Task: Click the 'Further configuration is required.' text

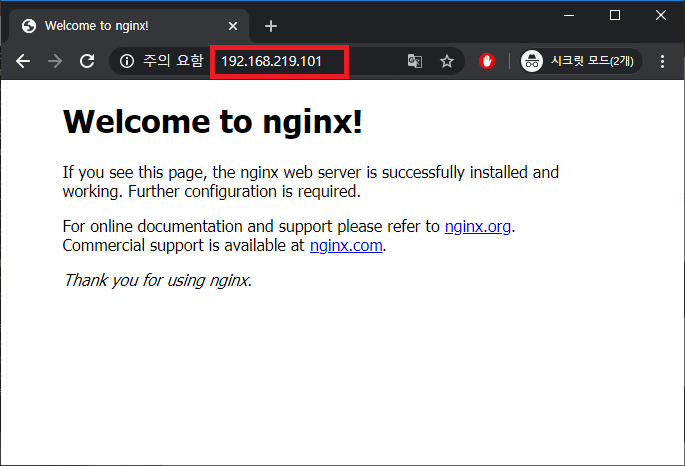Action: click(244, 192)
